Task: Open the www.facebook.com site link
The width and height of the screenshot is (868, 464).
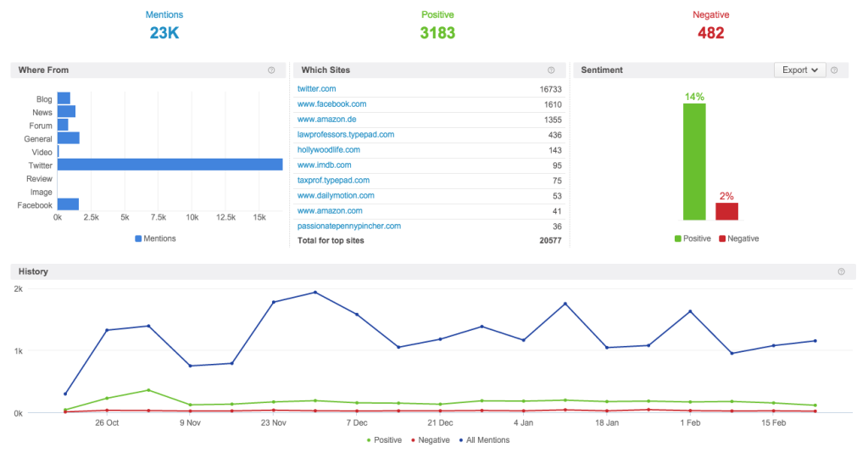Action: pyautogui.click(x=331, y=104)
